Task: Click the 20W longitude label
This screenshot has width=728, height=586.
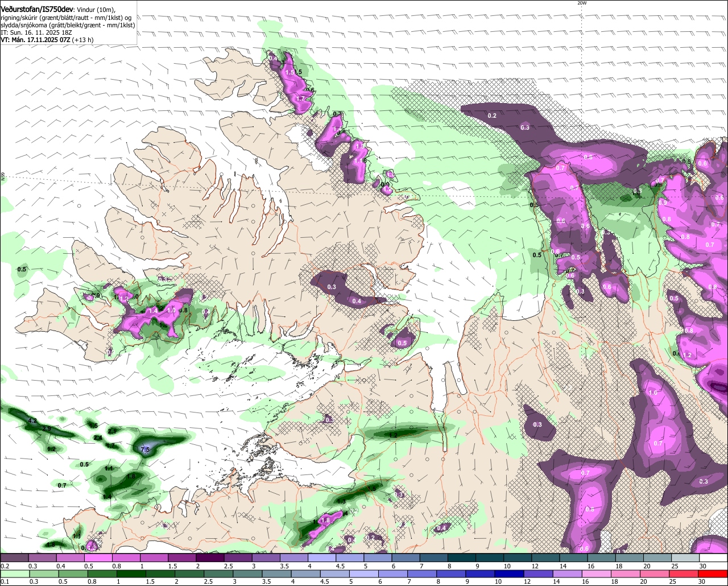Action: coord(582,3)
